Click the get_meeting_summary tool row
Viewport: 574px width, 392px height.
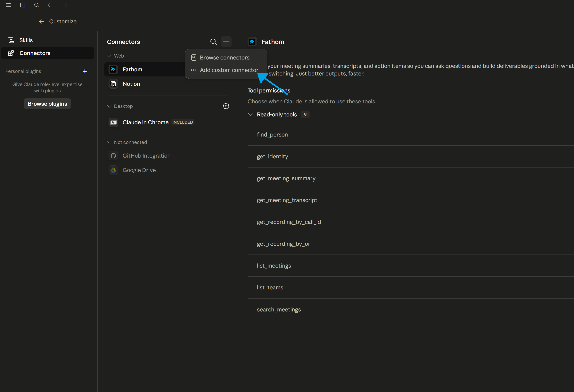[x=411, y=178]
